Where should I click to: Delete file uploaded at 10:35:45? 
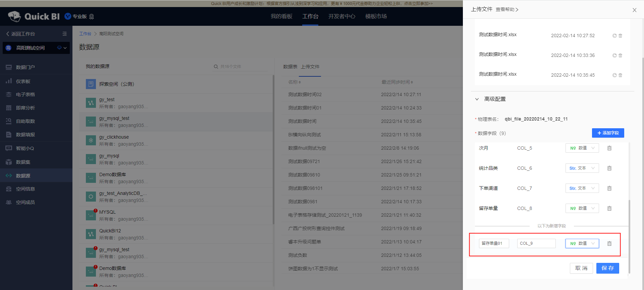(x=621, y=75)
